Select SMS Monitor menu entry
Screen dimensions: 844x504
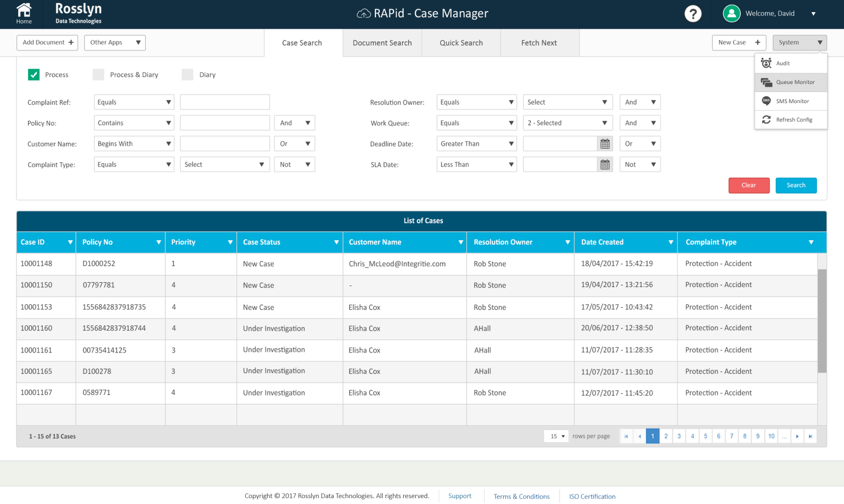click(791, 101)
